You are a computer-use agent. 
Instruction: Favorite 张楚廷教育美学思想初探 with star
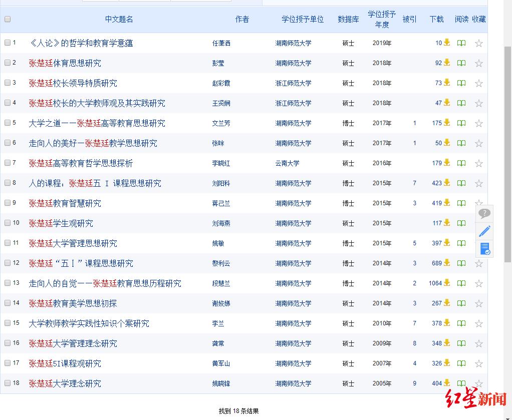pyautogui.click(x=479, y=303)
